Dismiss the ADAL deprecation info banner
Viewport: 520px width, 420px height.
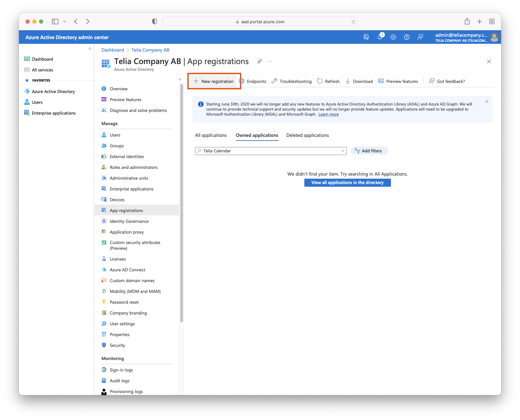tap(487, 101)
